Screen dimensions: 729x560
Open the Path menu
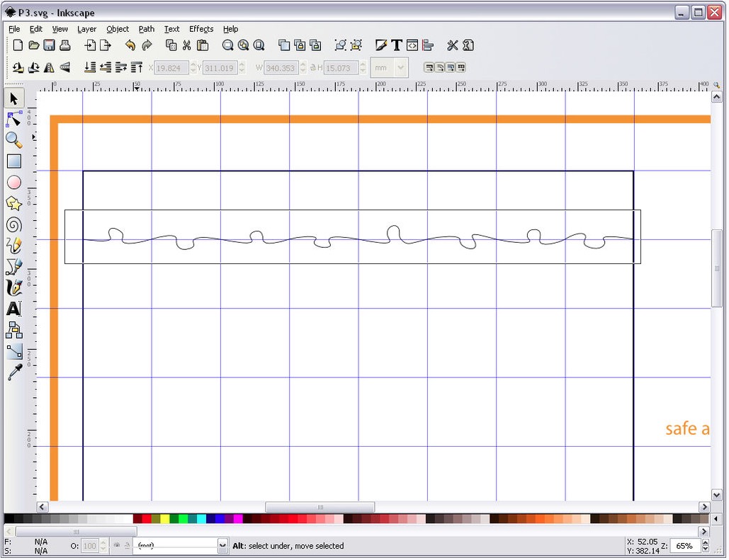tap(146, 29)
